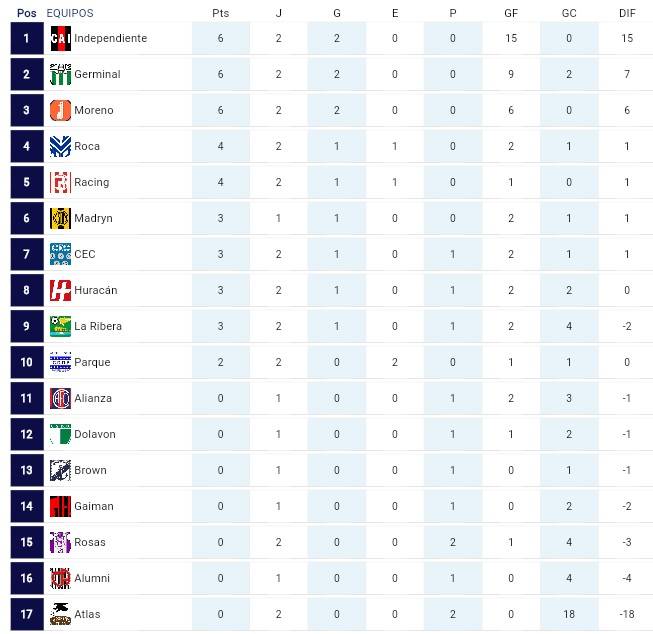Open the orange Moreno club logo
This screenshot has width=653, height=634.
60,110
